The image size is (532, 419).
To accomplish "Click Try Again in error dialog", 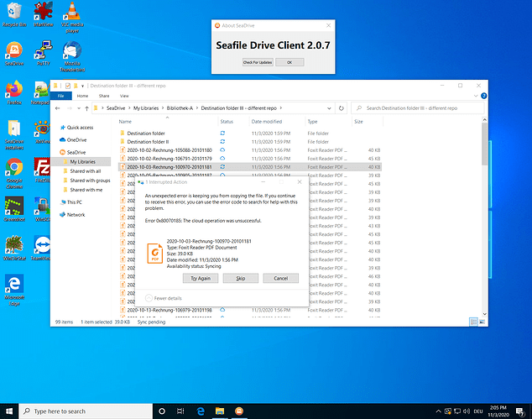I will click(x=201, y=278).
